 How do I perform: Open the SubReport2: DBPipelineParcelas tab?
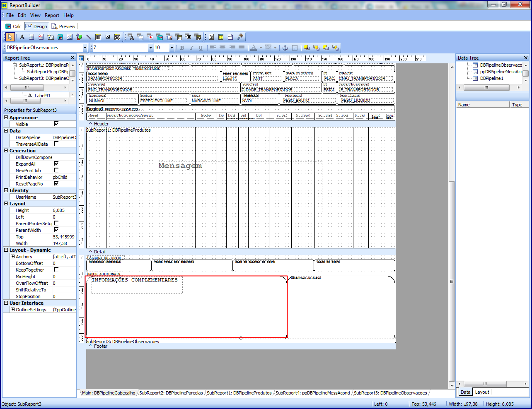pos(171,393)
